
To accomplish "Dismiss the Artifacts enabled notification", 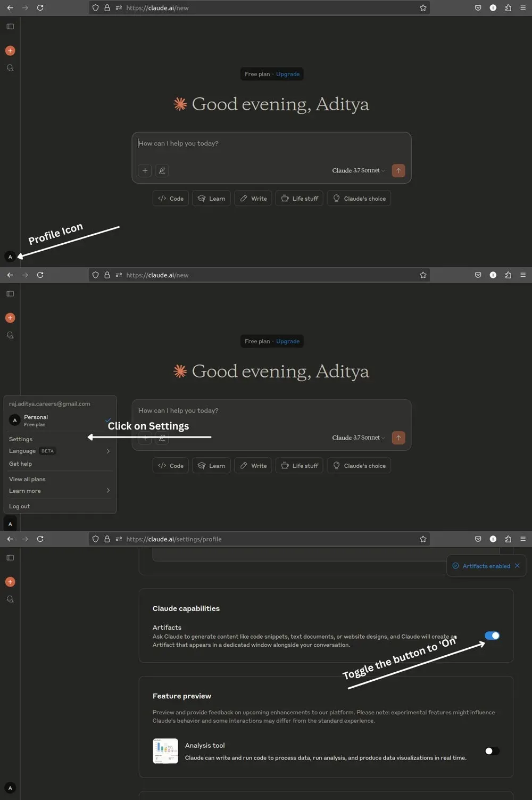I will 517,566.
